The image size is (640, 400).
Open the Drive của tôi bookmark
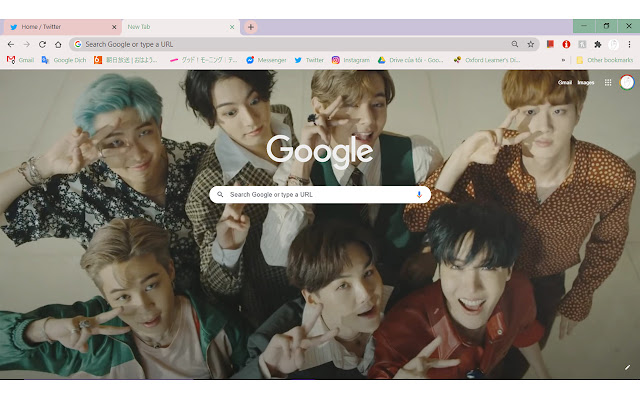click(411, 60)
